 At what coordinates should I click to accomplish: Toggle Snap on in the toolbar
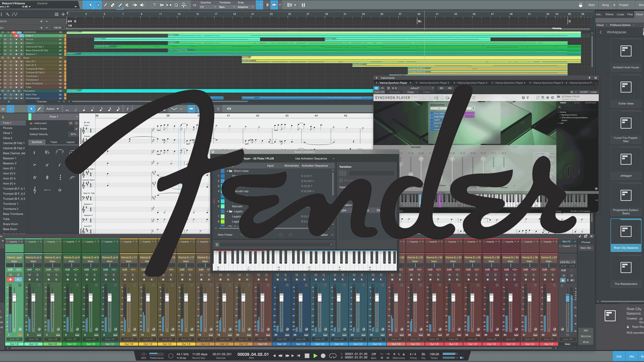coord(259,5)
